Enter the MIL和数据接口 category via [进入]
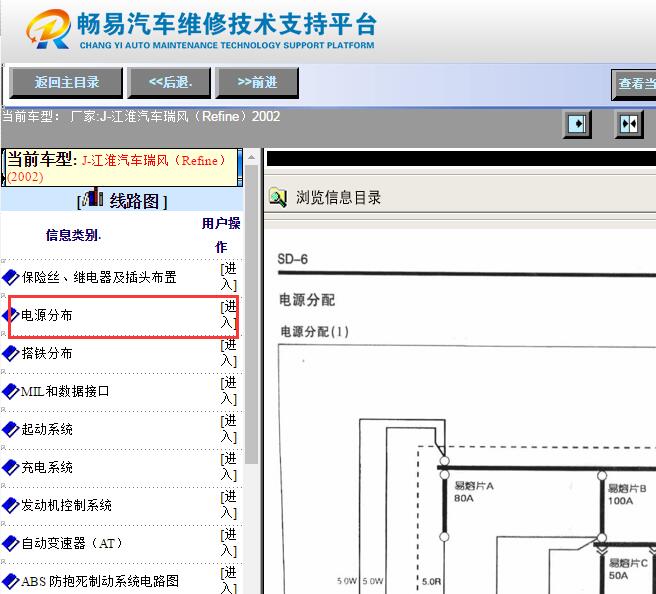The width and height of the screenshot is (656, 594). tap(228, 391)
